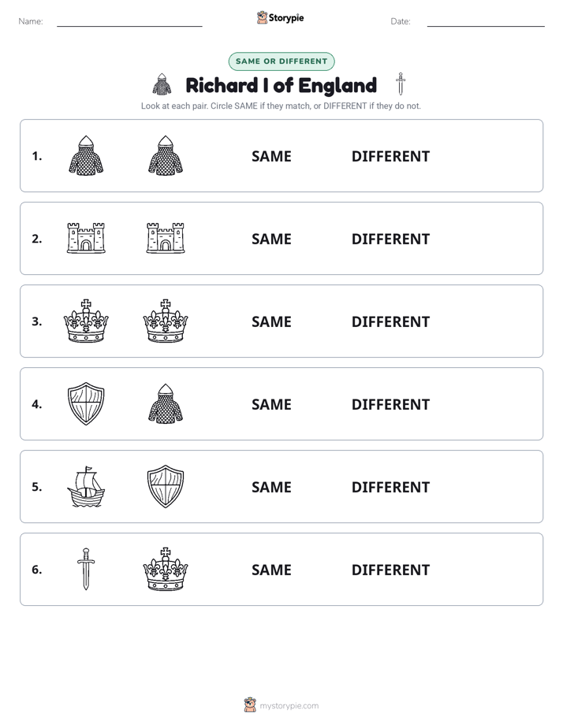Select the second castle image in row 2
563x728 pixels.
pos(166,238)
